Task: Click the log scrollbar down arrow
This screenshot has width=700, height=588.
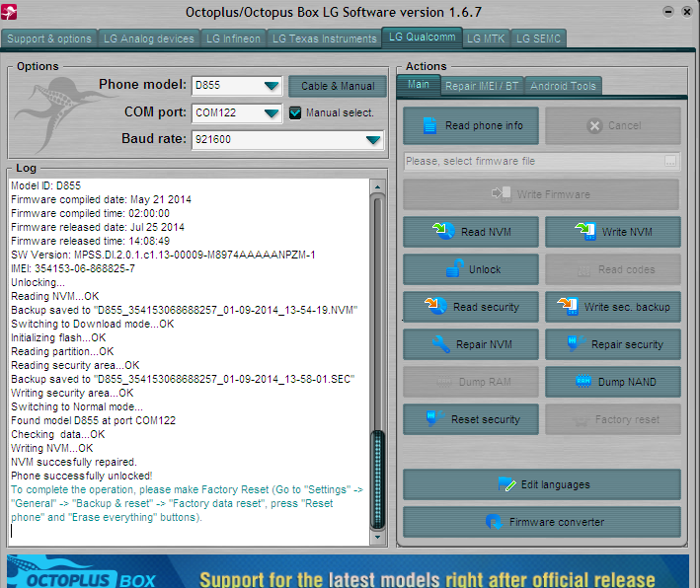Action: click(378, 537)
